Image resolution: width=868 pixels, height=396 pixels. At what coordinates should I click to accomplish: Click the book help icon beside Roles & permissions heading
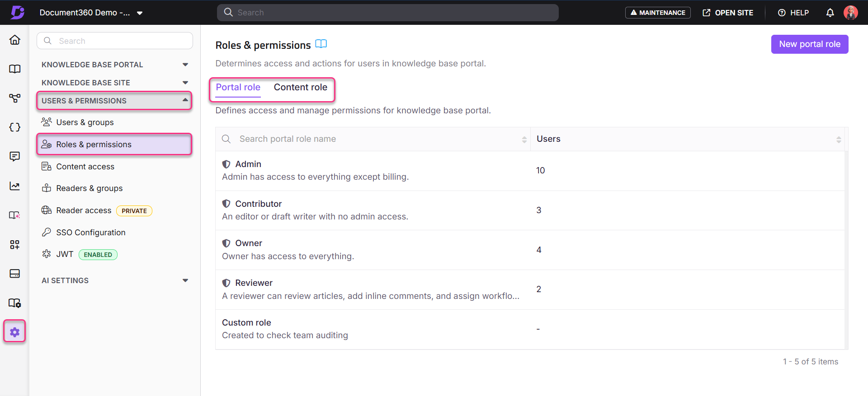click(x=321, y=44)
